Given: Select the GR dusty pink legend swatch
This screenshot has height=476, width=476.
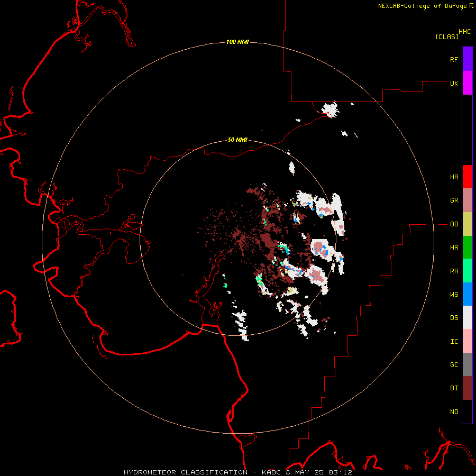Looking at the screenshot, I should click(x=467, y=200).
